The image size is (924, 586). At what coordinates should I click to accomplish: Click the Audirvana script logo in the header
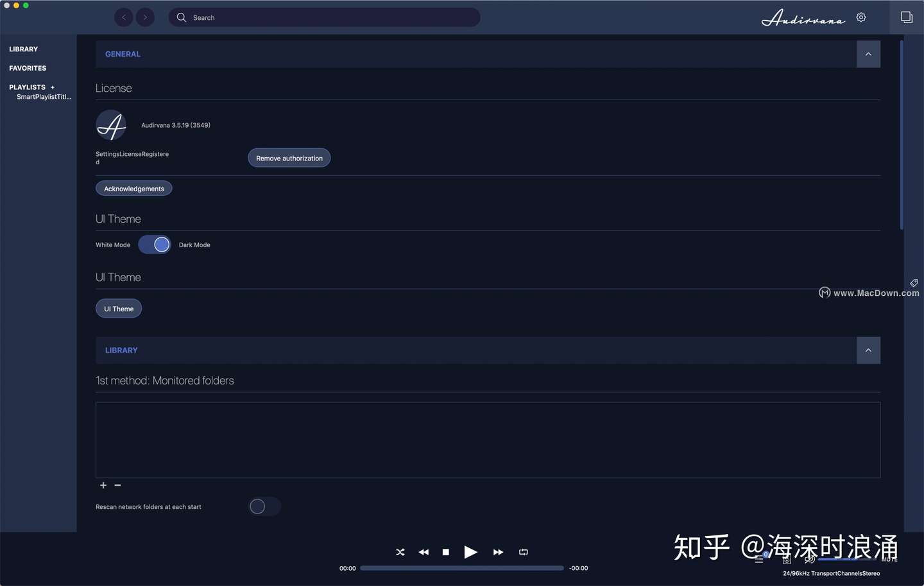tap(803, 18)
